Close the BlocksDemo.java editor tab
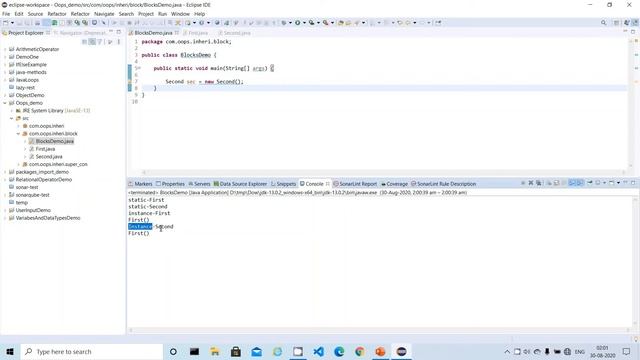Image resolution: width=640 pixels, height=360 pixels. click(x=177, y=33)
